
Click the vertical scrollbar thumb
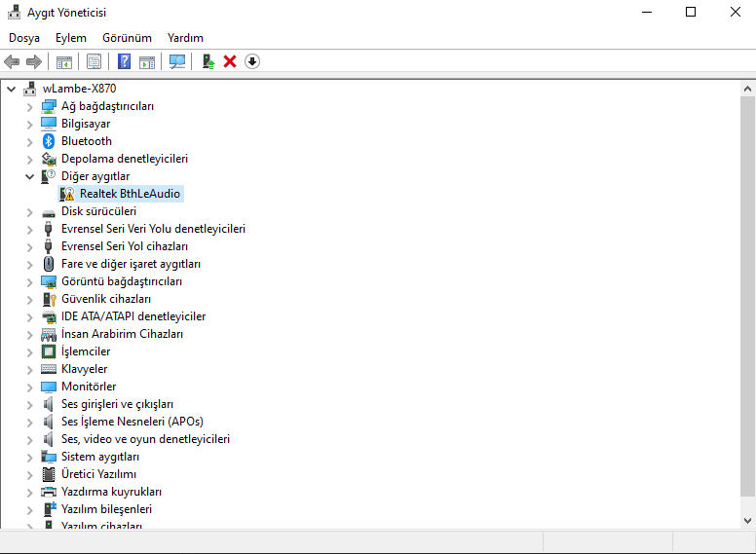pos(747,296)
